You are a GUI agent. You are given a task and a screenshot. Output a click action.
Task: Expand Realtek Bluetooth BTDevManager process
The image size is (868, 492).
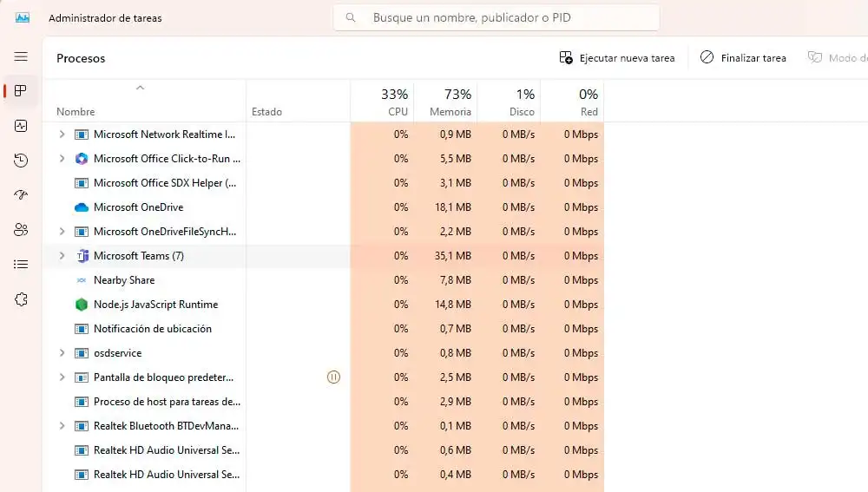click(62, 426)
